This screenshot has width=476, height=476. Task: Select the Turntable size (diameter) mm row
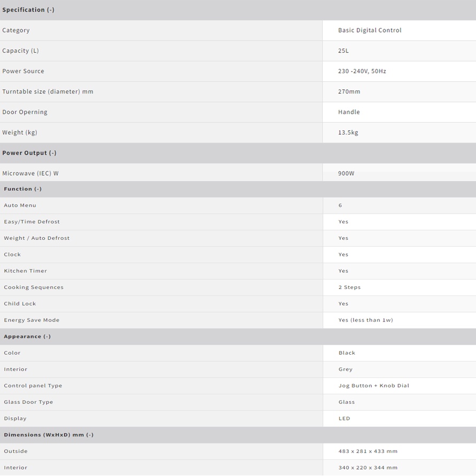(238, 91)
